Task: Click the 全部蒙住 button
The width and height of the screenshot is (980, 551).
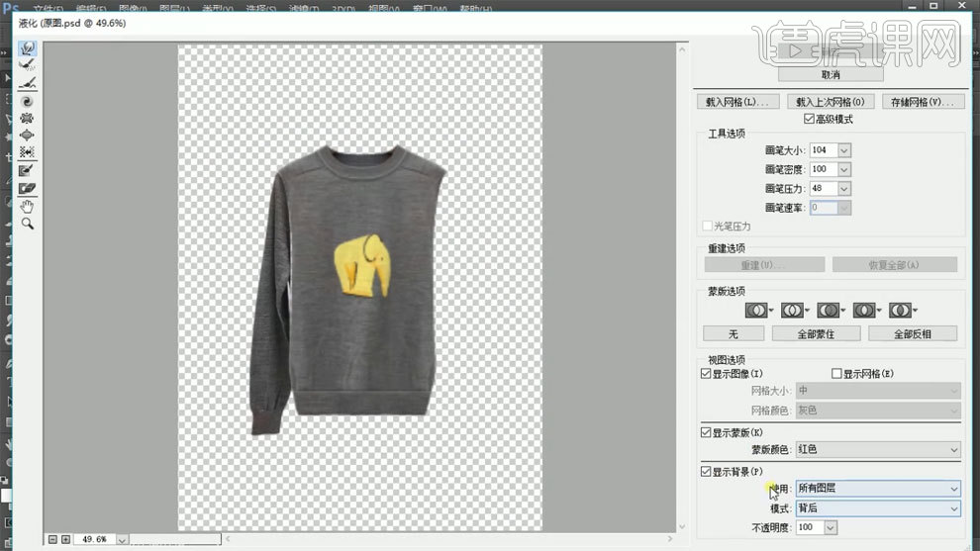Action: tap(817, 334)
